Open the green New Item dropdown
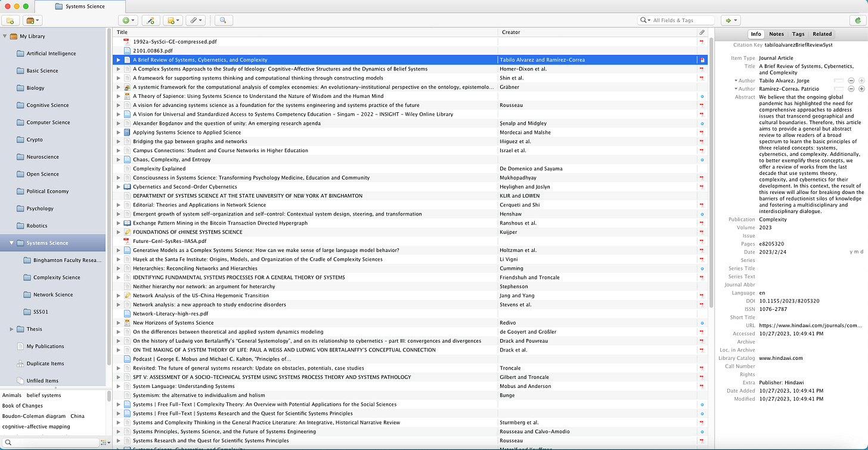Viewport: 868px width, 450px height. click(128, 20)
